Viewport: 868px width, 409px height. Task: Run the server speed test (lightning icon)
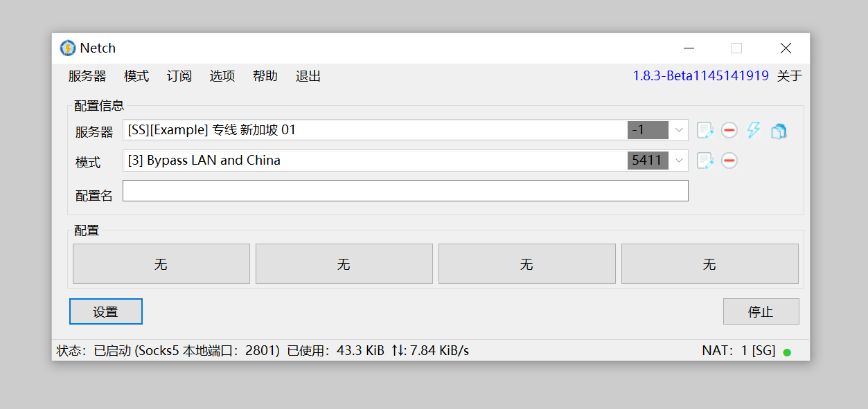tap(754, 130)
